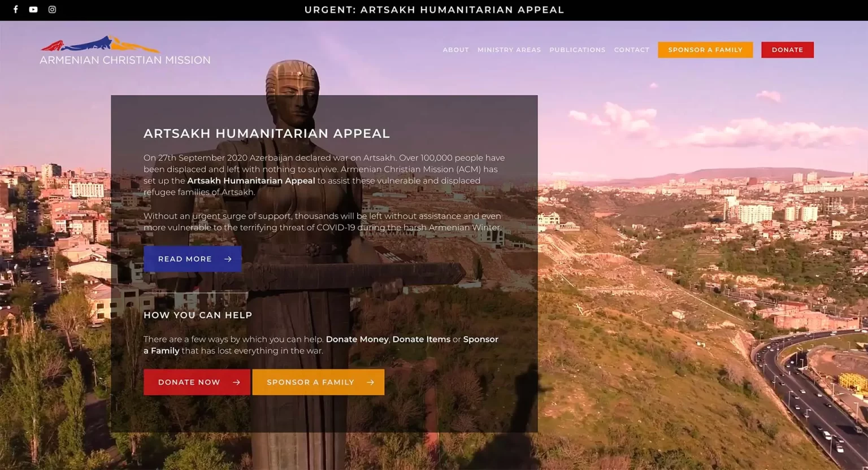Screen dimensions: 868x470
Task: Open the Instagram social icon
Action: [x=52, y=10]
